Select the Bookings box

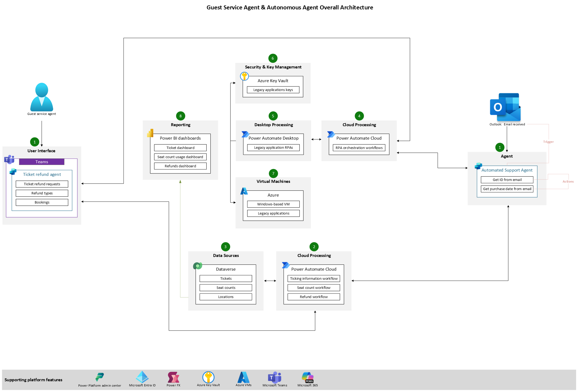point(42,202)
